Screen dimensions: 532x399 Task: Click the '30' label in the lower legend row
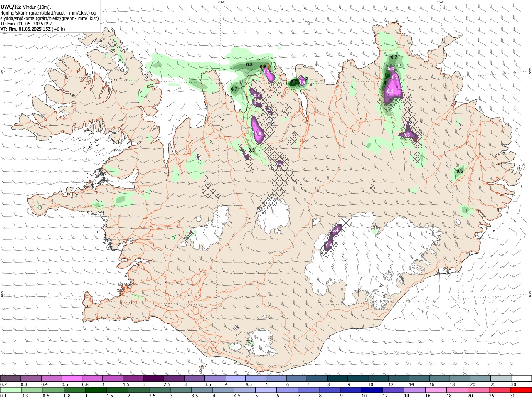514,396
